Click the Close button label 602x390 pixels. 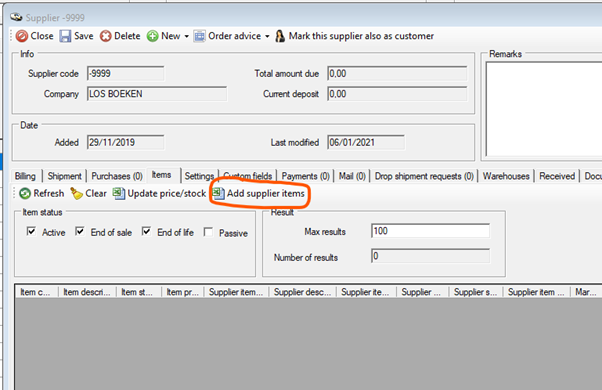pos(42,36)
